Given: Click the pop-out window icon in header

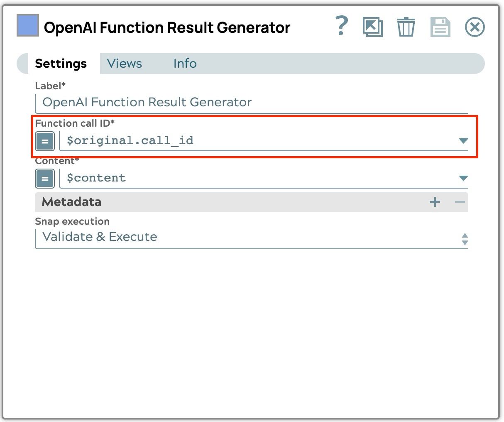Looking at the screenshot, I should click(372, 27).
